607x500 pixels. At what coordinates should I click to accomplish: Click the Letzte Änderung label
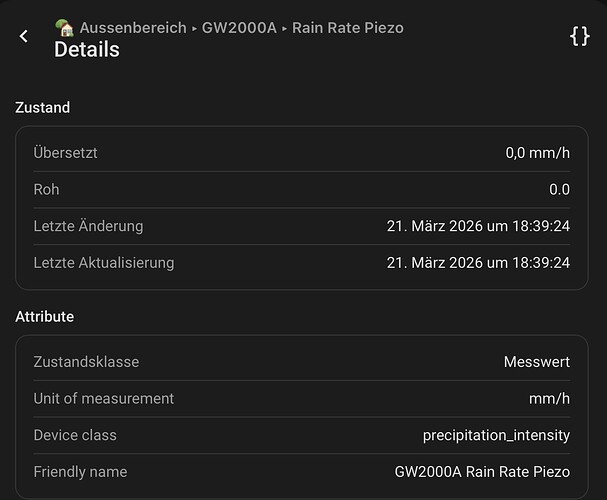(88, 226)
